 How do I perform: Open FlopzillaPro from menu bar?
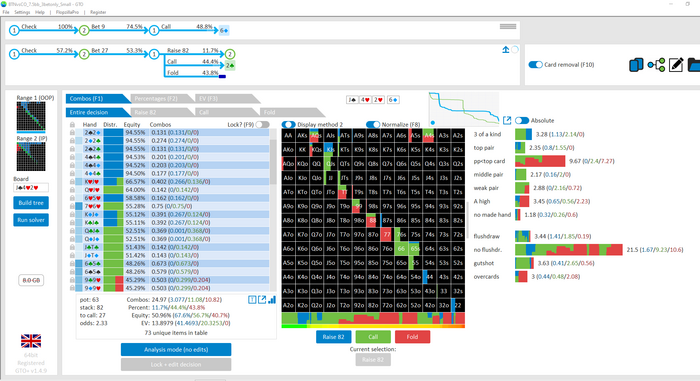67,12
